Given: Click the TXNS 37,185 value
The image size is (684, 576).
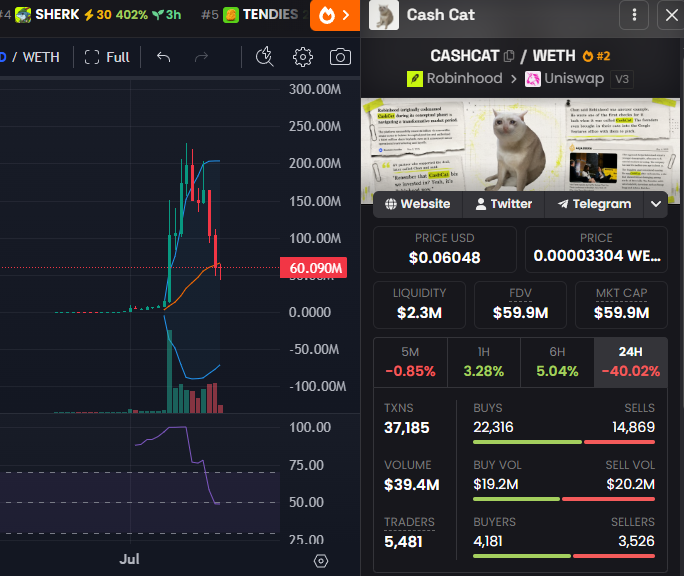Looking at the screenshot, I should pos(407,428).
